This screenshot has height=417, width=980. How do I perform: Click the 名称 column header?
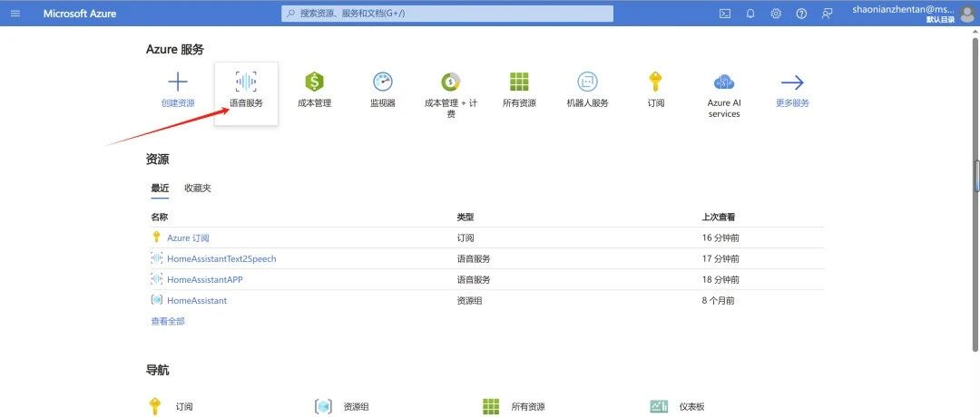[x=160, y=218]
